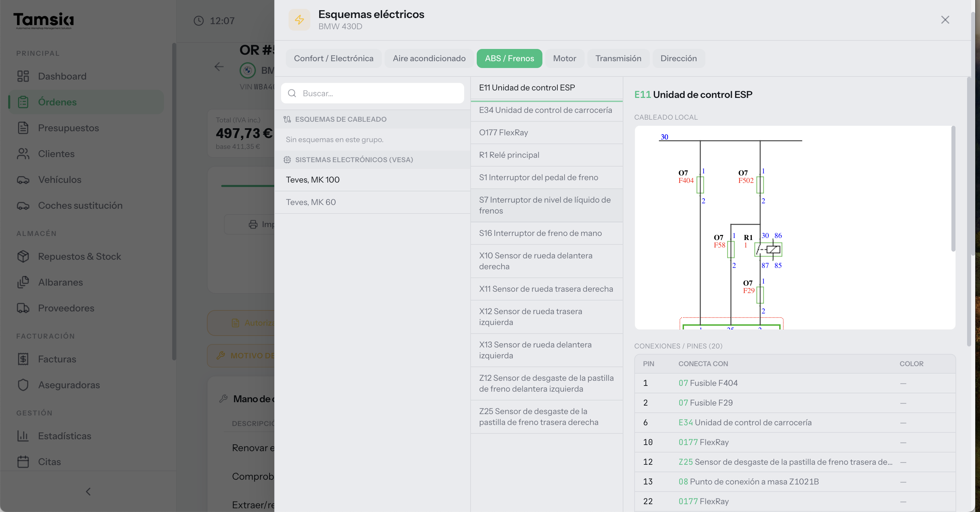The height and width of the screenshot is (512, 980).
Task: Select Teves, MK 60 system
Action: pos(373,202)
